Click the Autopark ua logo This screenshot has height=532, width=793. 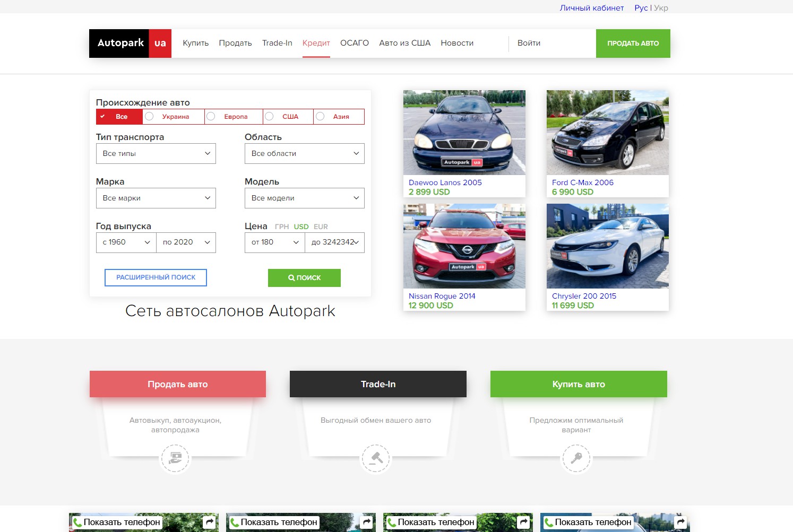coord(130,43)
